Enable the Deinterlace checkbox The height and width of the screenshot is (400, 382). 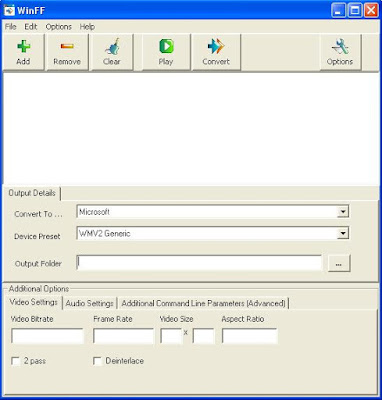coord(97,361)
